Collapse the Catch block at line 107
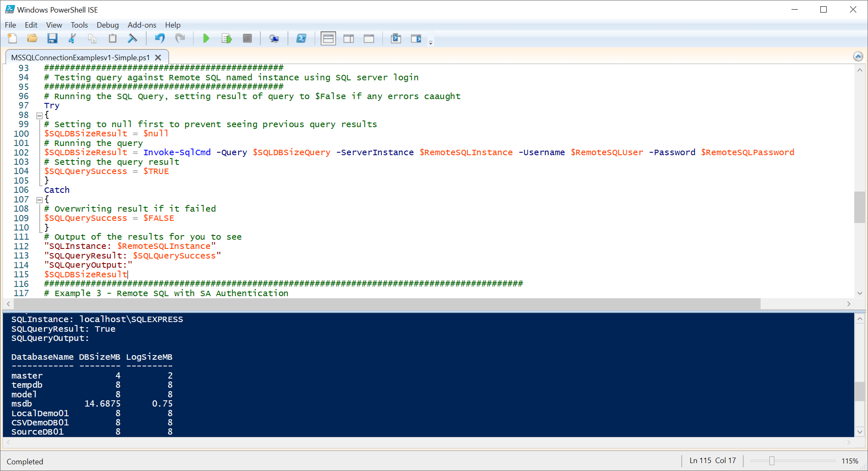 point(39,200)
